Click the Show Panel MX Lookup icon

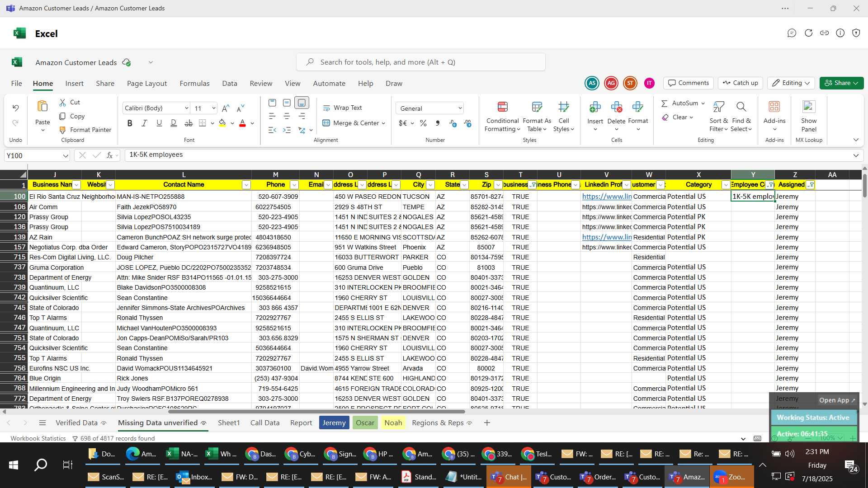point(809,107)
